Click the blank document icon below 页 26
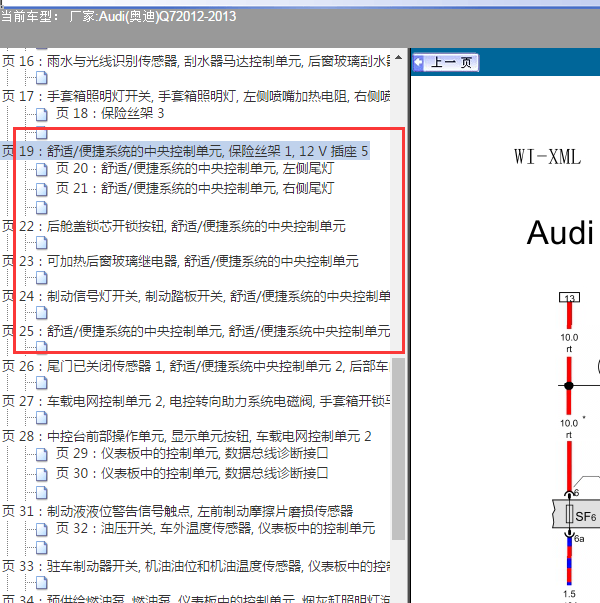 coord(42,383)
